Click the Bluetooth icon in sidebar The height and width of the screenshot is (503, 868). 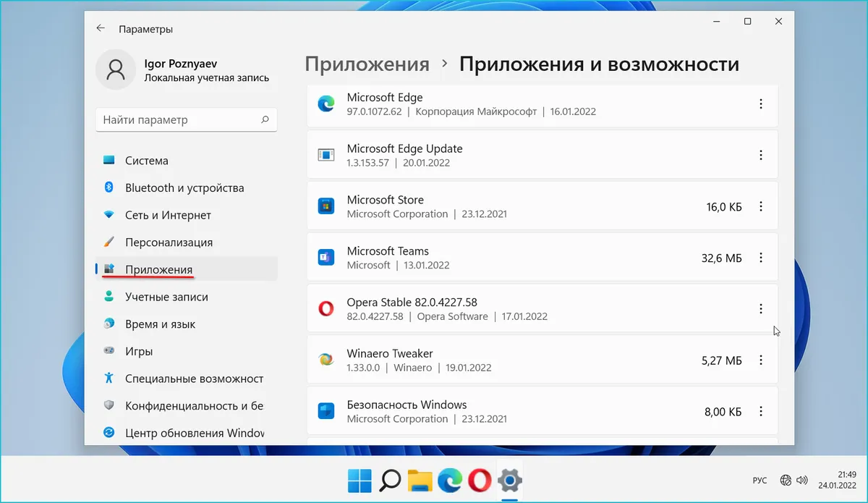coord(109,187)
